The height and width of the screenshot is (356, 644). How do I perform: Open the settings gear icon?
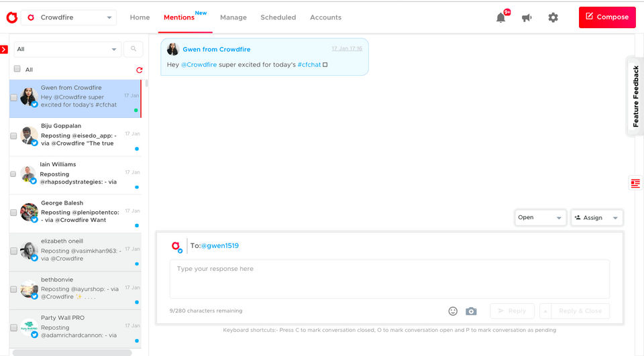(553, 17)
